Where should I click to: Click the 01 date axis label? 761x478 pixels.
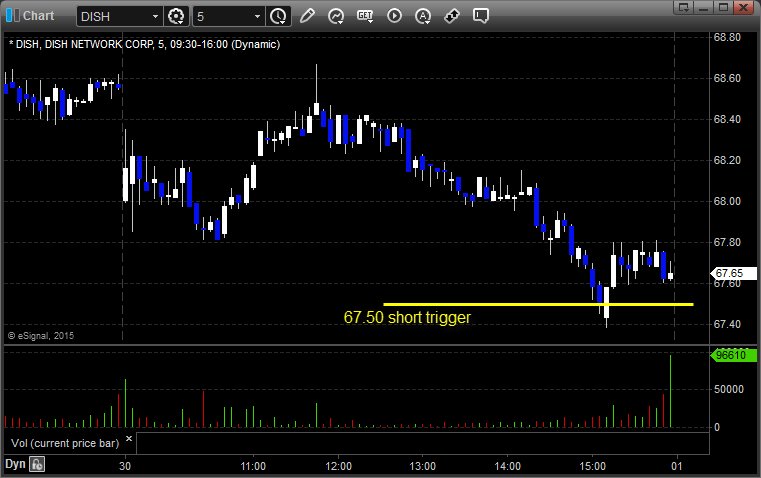pos(677,466)
